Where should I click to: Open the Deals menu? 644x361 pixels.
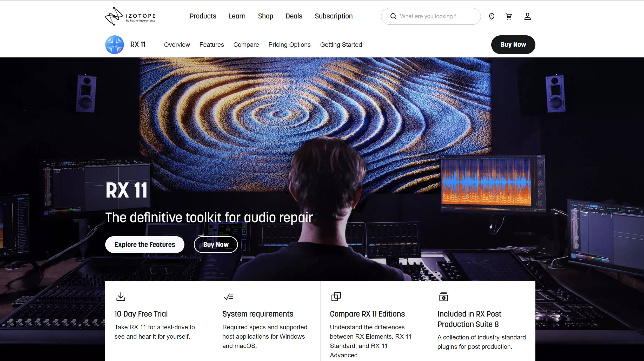point(294,16)
